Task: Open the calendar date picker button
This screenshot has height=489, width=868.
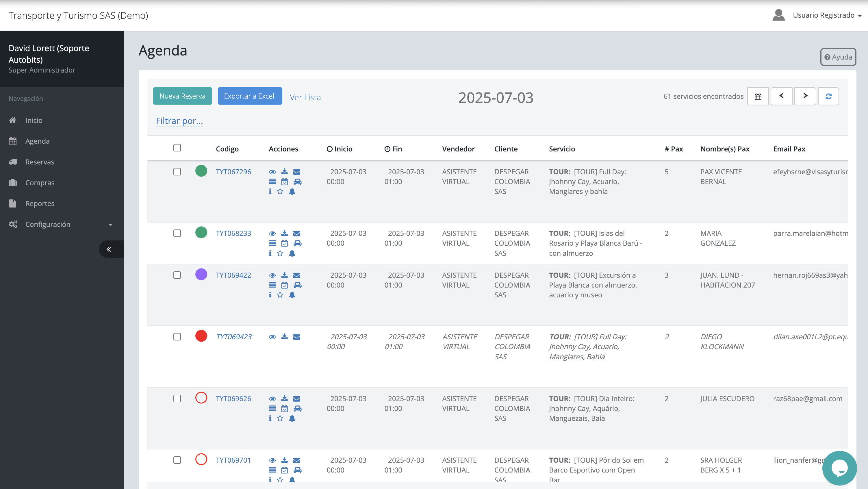Action: click(x=758, y=97)
